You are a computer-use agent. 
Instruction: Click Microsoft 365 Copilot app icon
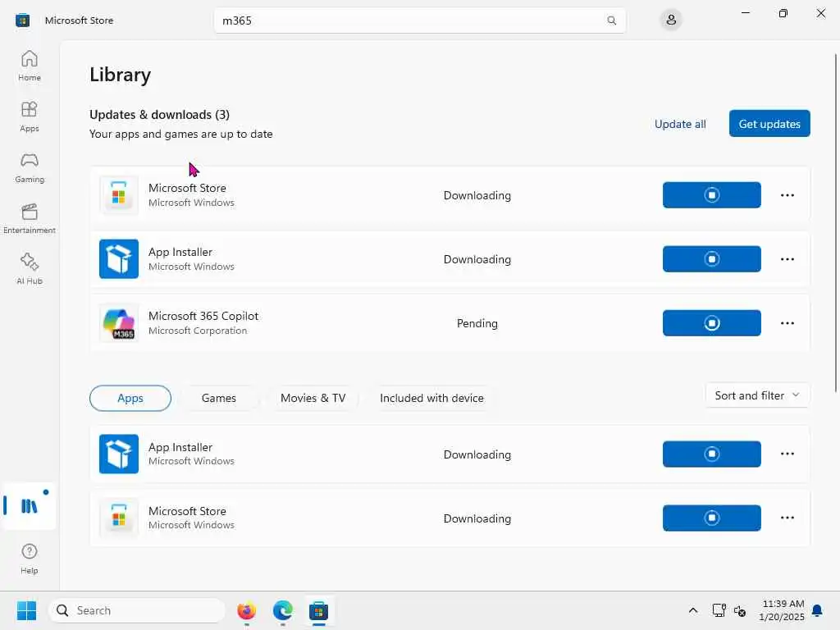(119, 323)
